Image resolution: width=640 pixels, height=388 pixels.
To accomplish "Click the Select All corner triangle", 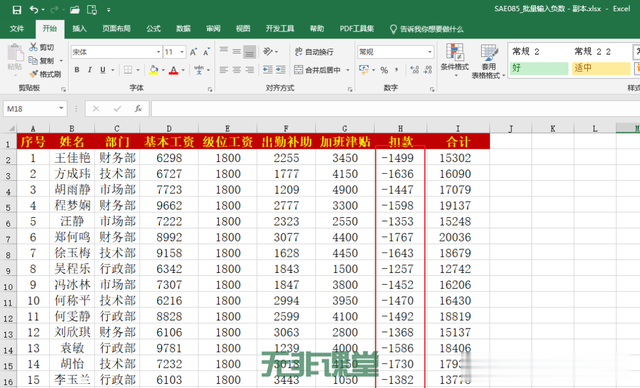I will pyautogui.click(x=11, y=128).
